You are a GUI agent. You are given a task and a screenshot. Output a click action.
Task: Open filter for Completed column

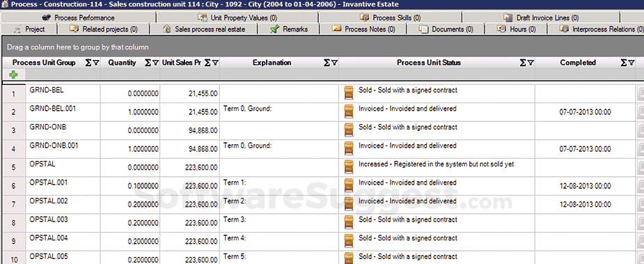pyautogui.click(x=631, y=63)
